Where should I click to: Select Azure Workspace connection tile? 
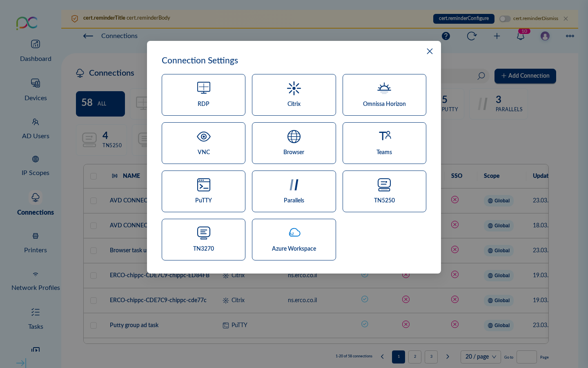294,240
